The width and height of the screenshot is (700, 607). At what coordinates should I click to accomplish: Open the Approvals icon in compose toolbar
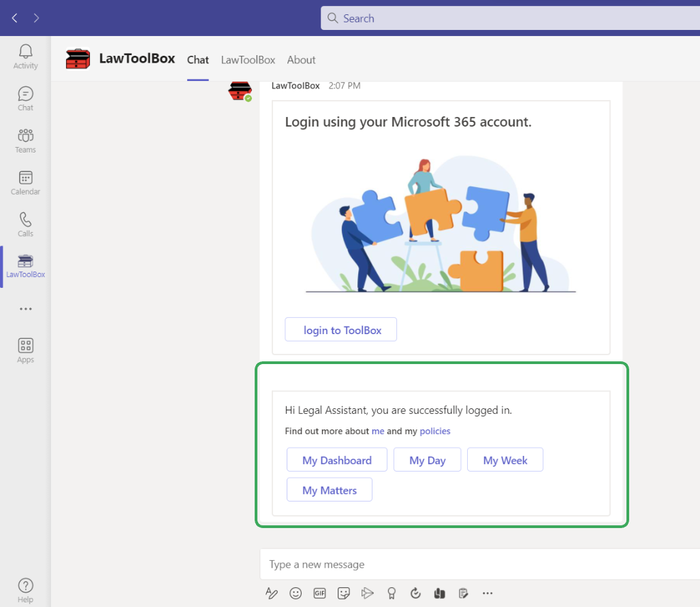[415, 593]
